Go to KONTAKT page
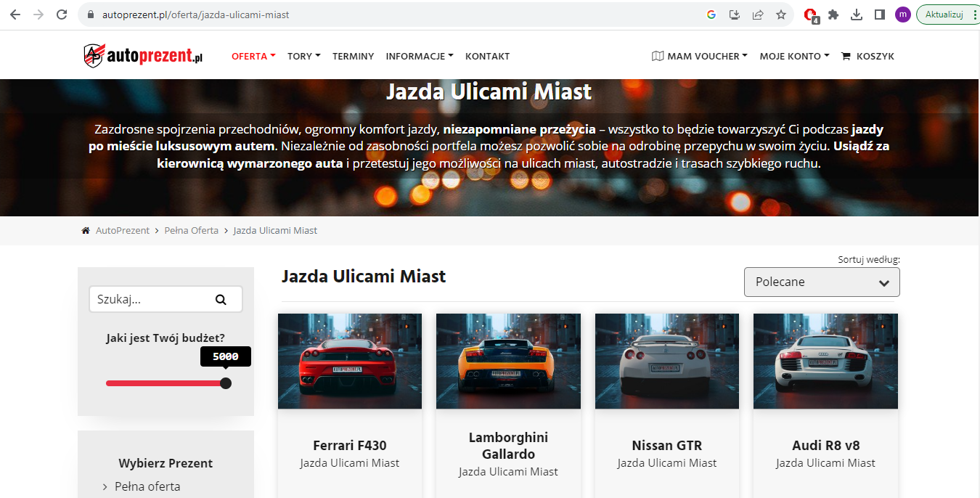The image size is (980, 498). coord(487,56)
